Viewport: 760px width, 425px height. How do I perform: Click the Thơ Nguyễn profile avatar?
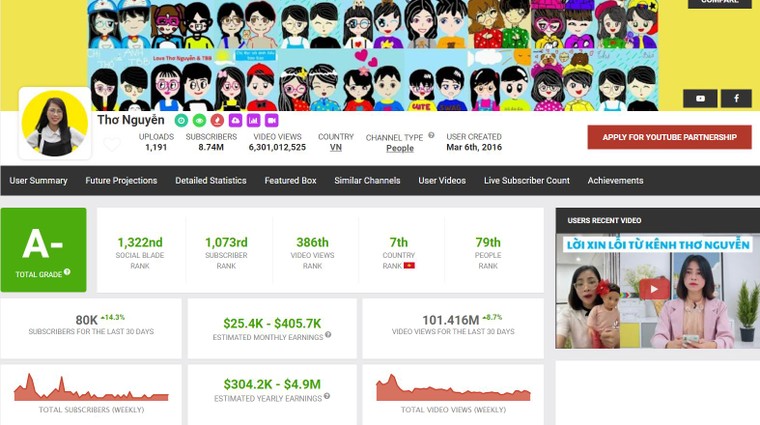click(55, 124)
